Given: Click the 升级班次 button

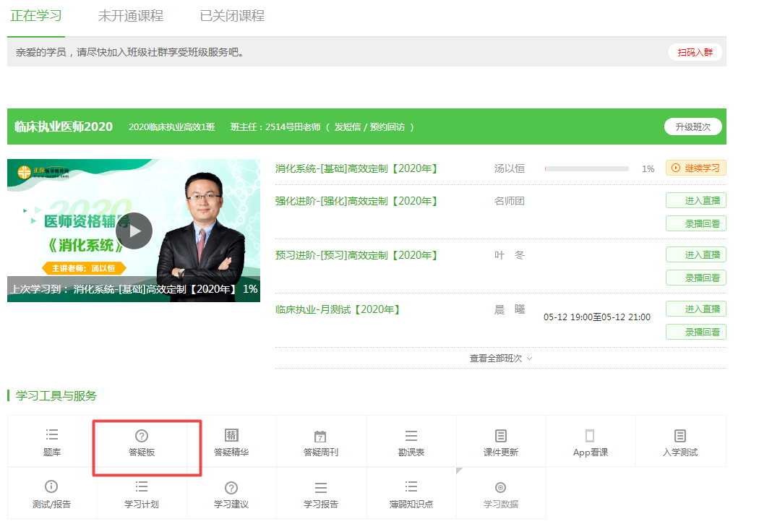Looking at the screenshot, I should [692, 126].
